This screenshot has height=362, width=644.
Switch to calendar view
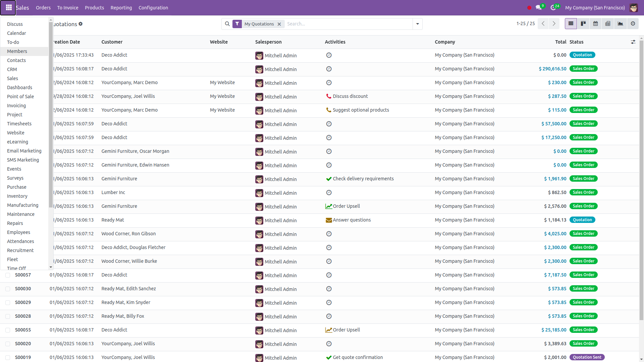tap(595, 23)
